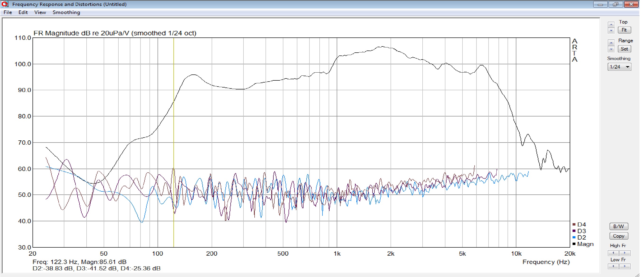Click the Fit button

click(x=624, y=30)
